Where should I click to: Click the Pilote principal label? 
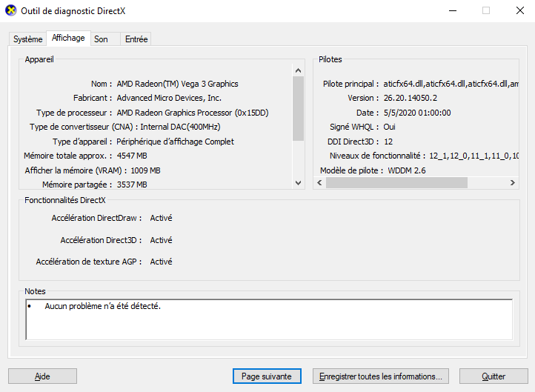click(350, 84)
